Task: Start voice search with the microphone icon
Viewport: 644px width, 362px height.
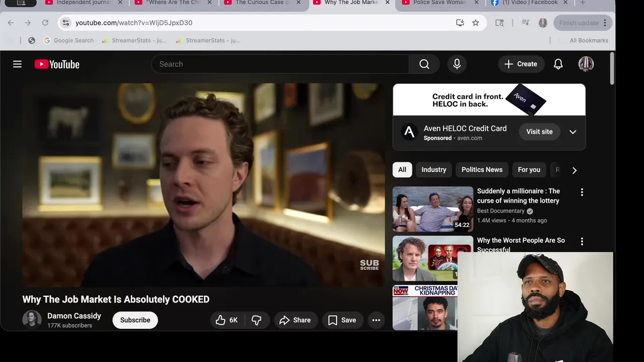Action: tap(457, 64)
